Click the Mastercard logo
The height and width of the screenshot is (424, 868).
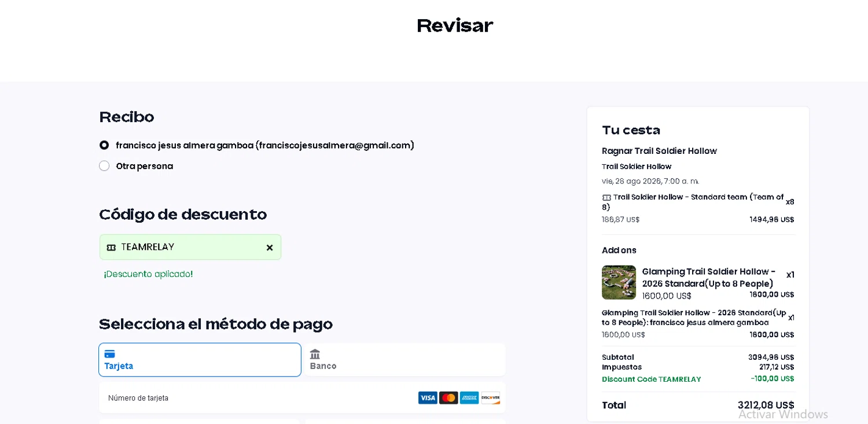coord(448,398)
